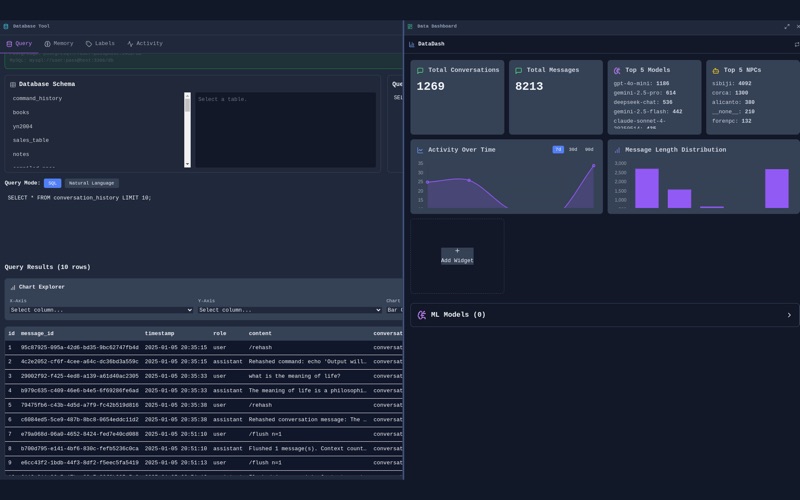The image size is (800, 500).
Task: Click the id column header
Action: (x=11, y=334)
